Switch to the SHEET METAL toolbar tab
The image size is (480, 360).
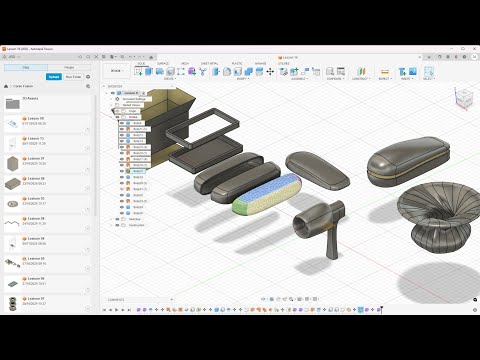click(x=209, y=63)
